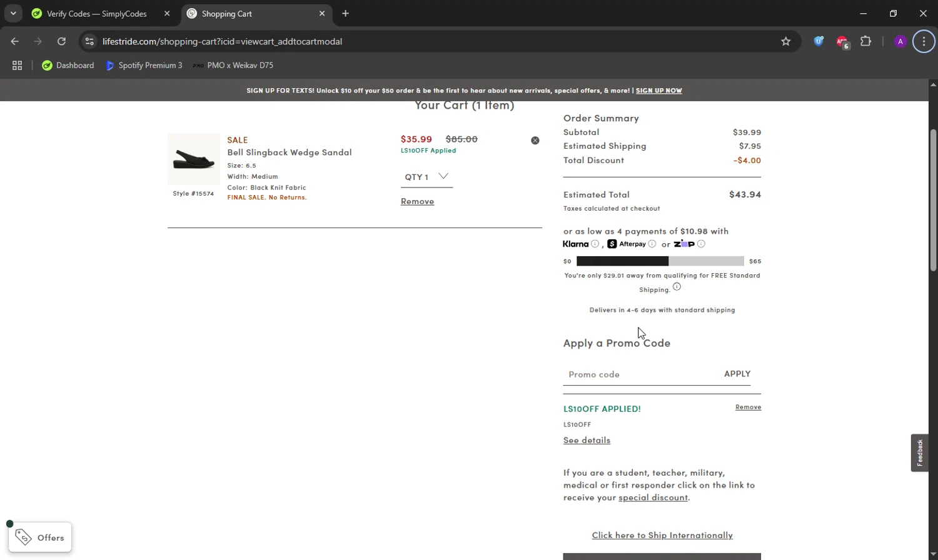Viewport: 938px width, 560px height.
Task: Click the Estimated Shipping $7.95 value
Action: (x=750, y=146)
